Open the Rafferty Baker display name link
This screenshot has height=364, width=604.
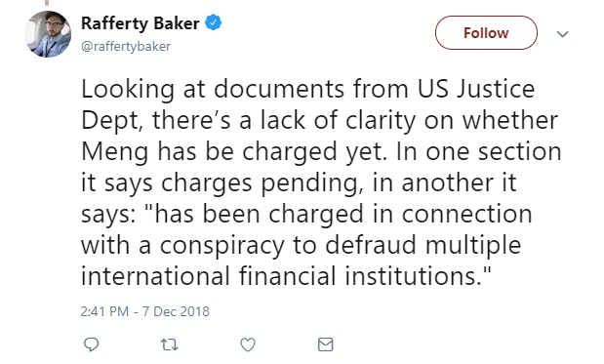[x=141, y=23]
